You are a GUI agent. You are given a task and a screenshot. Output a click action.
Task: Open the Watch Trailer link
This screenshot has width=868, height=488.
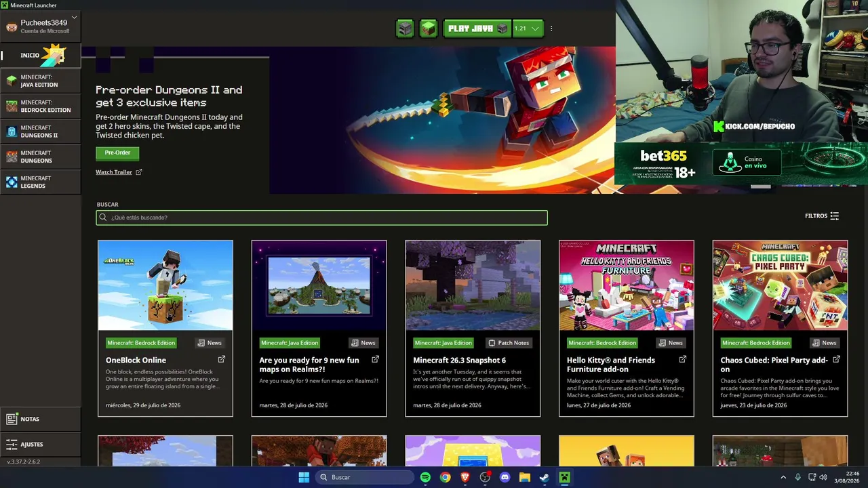point(119,172)
